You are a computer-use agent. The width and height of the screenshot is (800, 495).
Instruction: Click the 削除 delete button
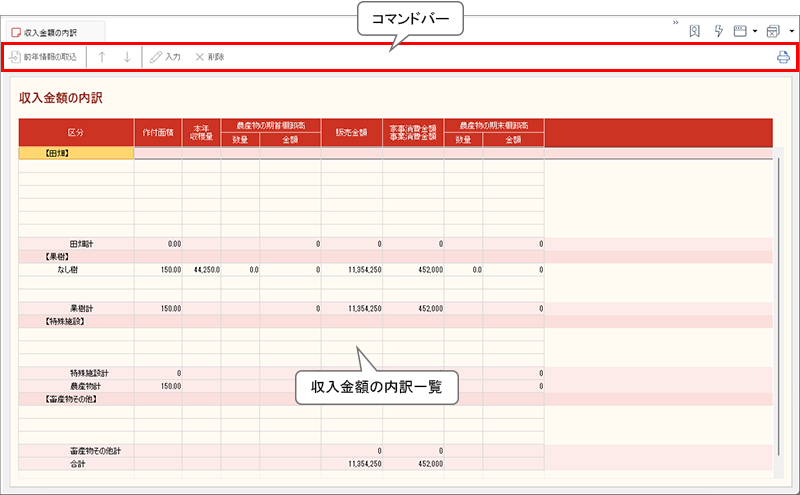[x=209, y=57]
